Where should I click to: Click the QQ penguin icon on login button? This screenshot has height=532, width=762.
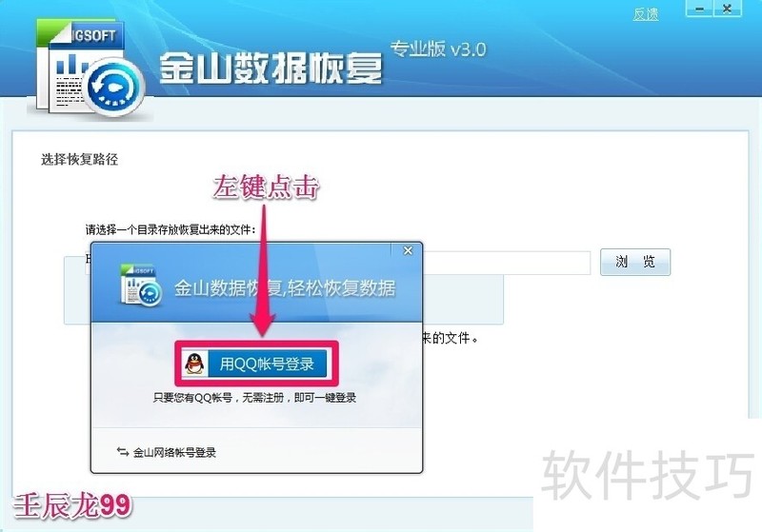point(195,364)
